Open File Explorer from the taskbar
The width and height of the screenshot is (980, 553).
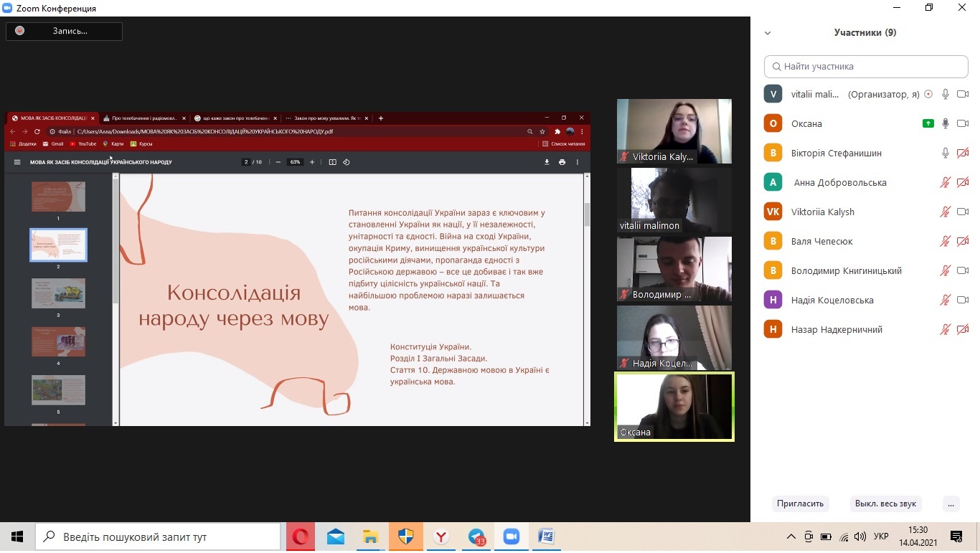click(370, 537)
